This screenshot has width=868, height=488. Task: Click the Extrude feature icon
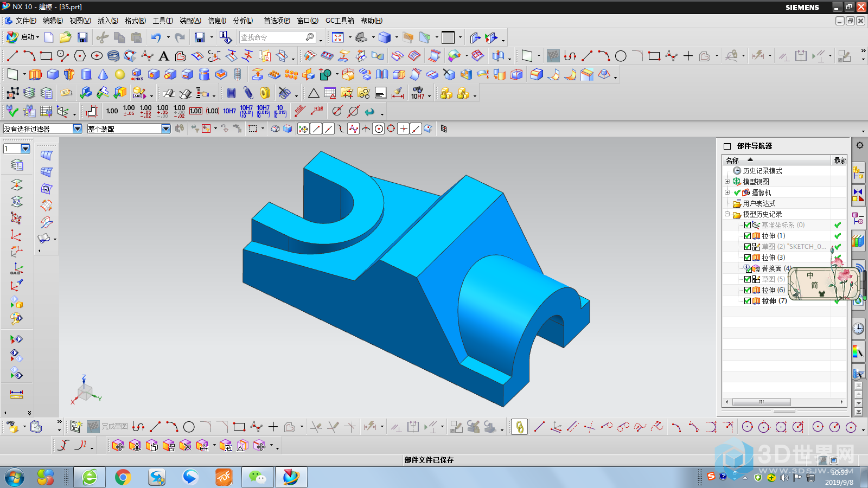tap(35, 74)
